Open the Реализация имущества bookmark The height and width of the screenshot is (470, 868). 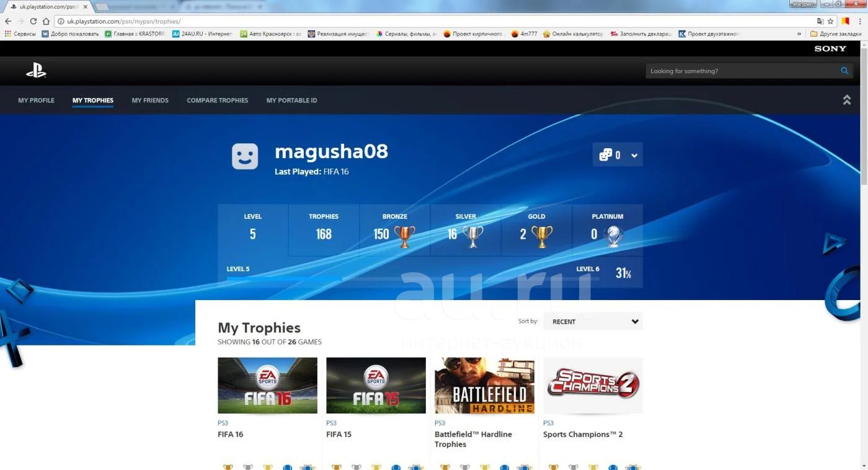(x=339, y=34)
